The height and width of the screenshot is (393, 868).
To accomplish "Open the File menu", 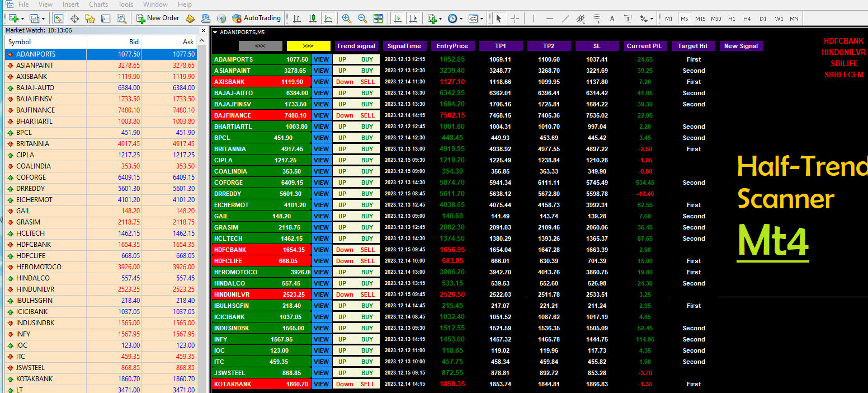I will 23,4.
